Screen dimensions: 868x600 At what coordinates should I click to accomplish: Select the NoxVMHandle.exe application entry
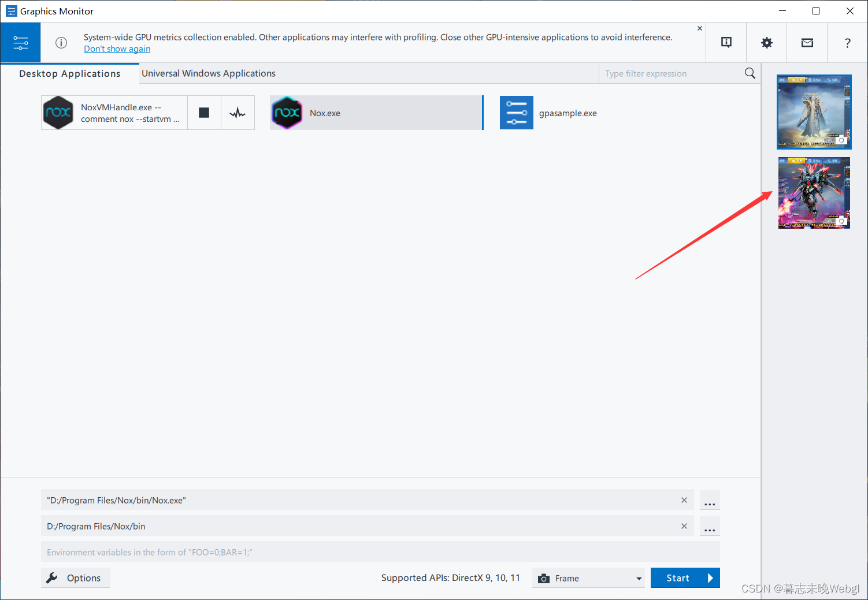coord(114,113)
